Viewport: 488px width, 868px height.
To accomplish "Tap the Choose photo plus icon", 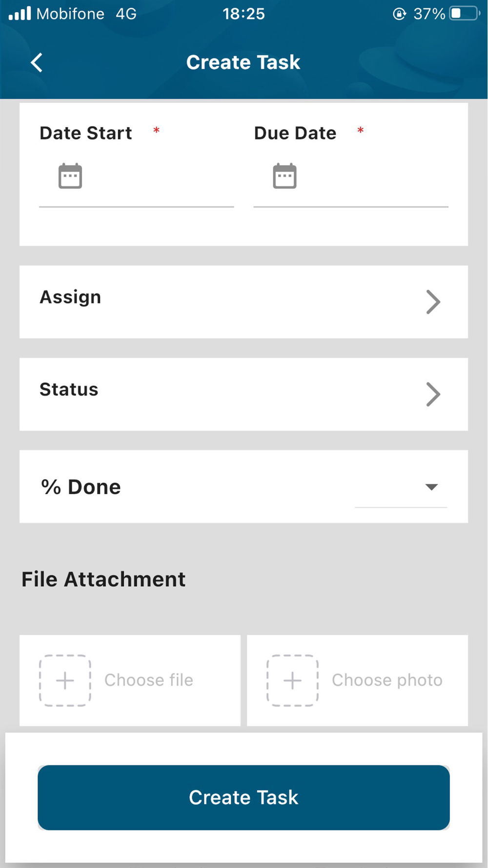I will [292, 681].
